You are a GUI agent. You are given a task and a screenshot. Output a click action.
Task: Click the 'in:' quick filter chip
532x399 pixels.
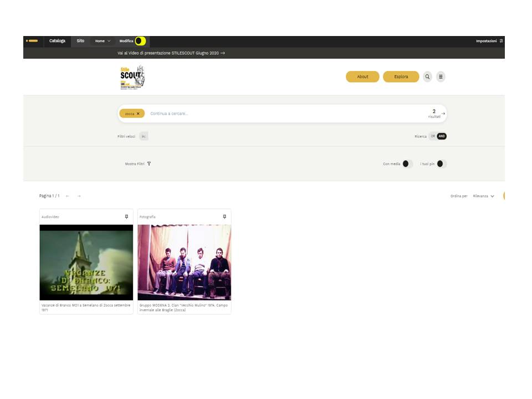coord(144,136)
